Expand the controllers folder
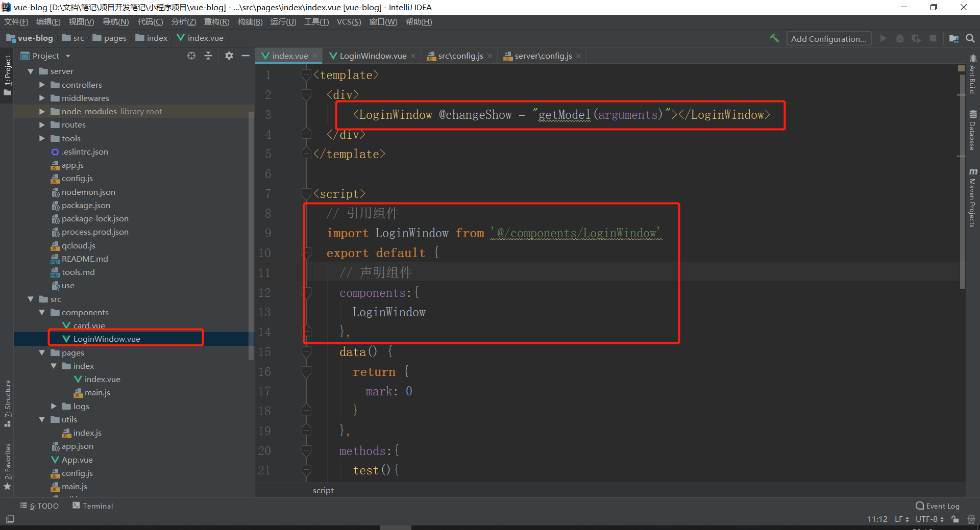The height and width of the screenshot is (530, 980). click(x=42, y=85)
